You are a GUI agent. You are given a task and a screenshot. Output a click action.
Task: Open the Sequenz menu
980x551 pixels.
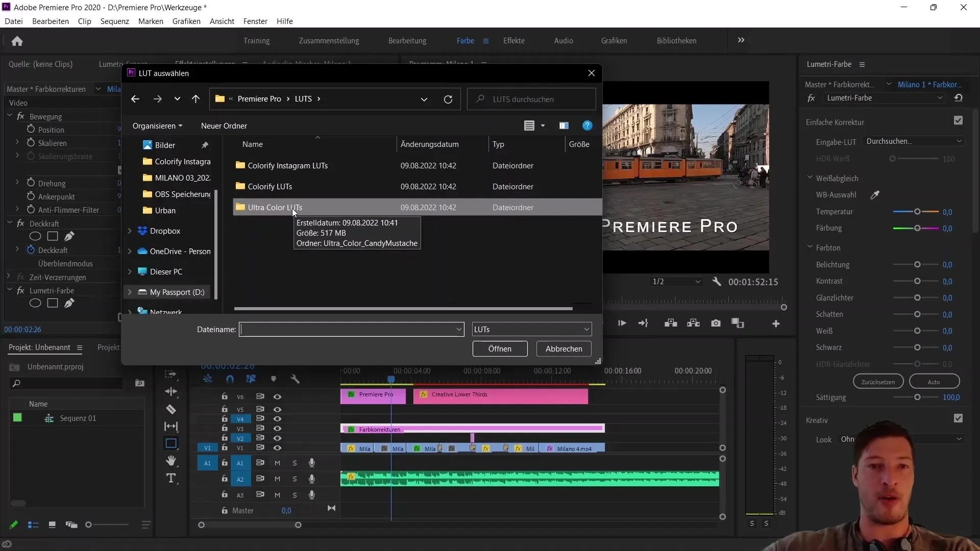[115, 21]
